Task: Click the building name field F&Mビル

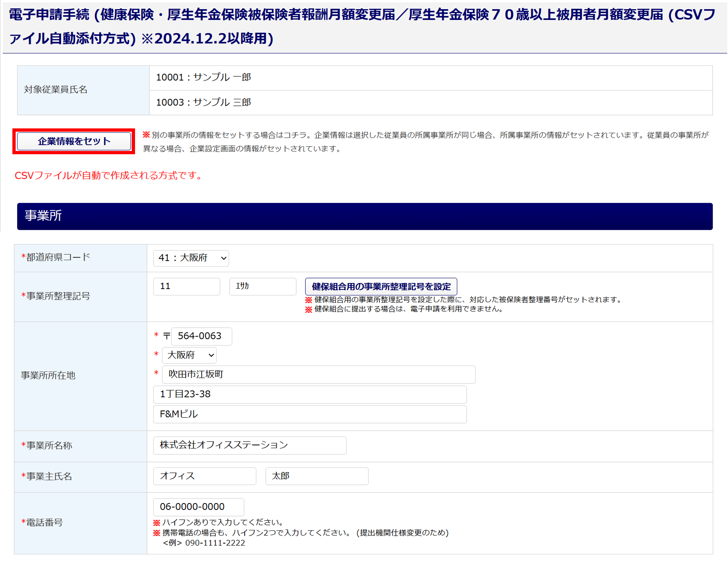Action: [x=310, y=414]
